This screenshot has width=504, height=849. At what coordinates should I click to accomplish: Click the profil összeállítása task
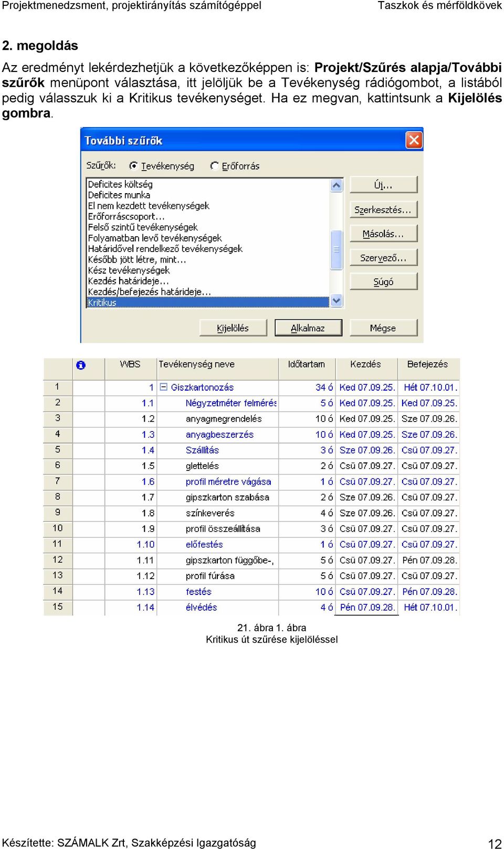pyautogui.click(x=223, y=529)
